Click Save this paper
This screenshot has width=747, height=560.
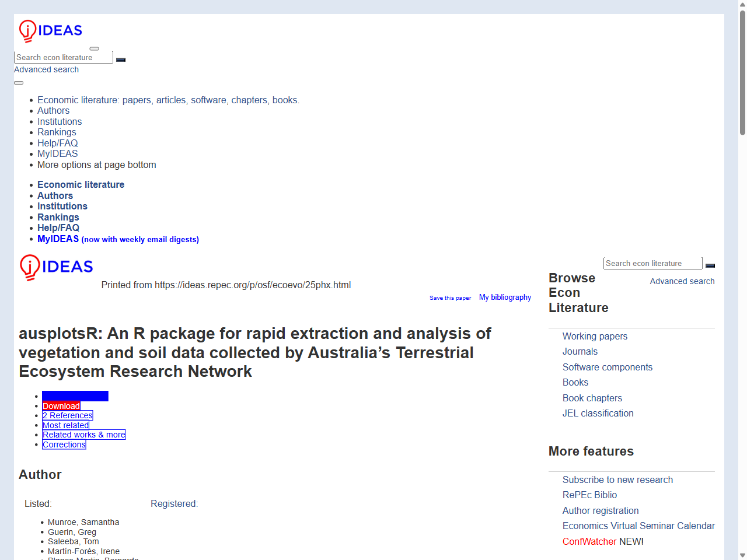coord(450,297)
